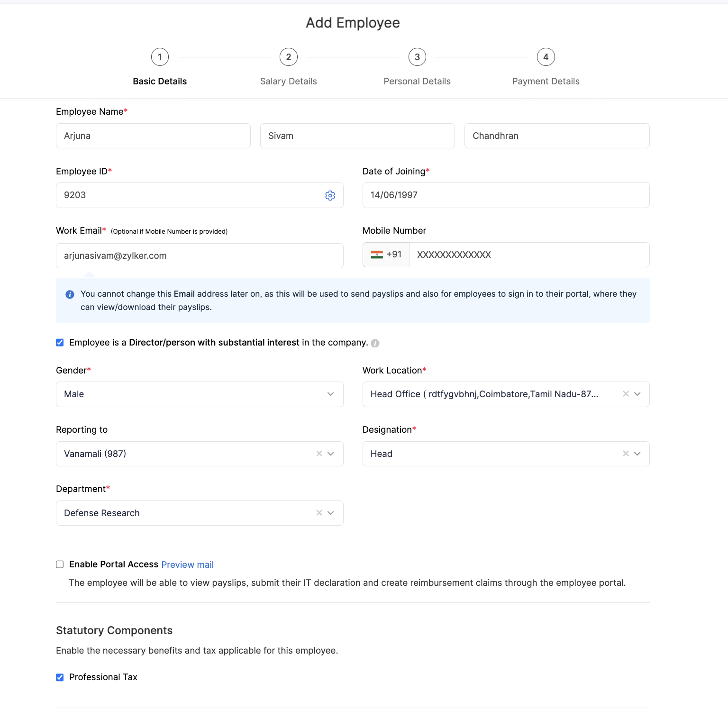Go to step 4 Payment Details
The height and width of the screenshot is (710, 728).
[546, 57]
